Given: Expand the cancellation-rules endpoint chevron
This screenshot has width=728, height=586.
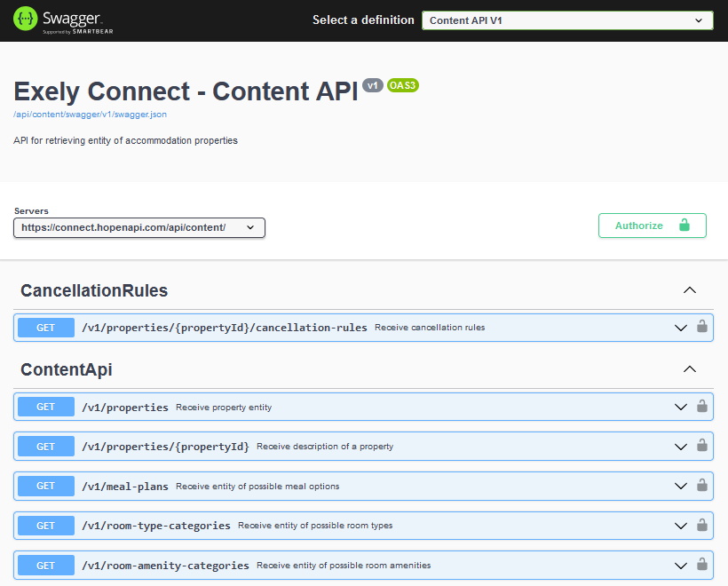Looking at the screenshot, I should coord(681,328).
